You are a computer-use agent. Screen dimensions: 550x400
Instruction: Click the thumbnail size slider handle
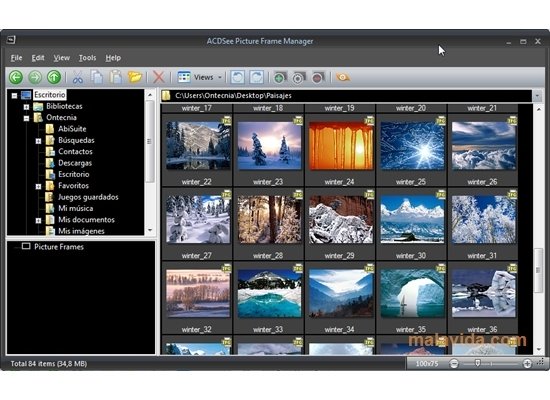(477, 363)
